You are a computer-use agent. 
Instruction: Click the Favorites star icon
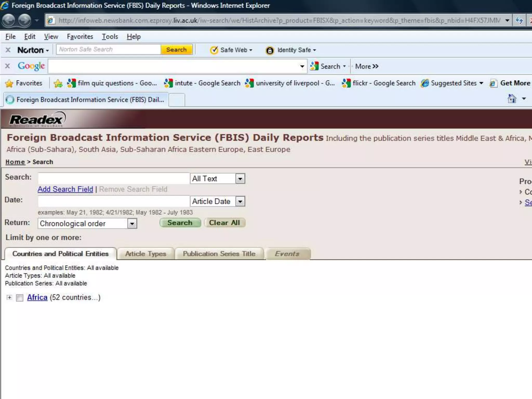(9, 83)
